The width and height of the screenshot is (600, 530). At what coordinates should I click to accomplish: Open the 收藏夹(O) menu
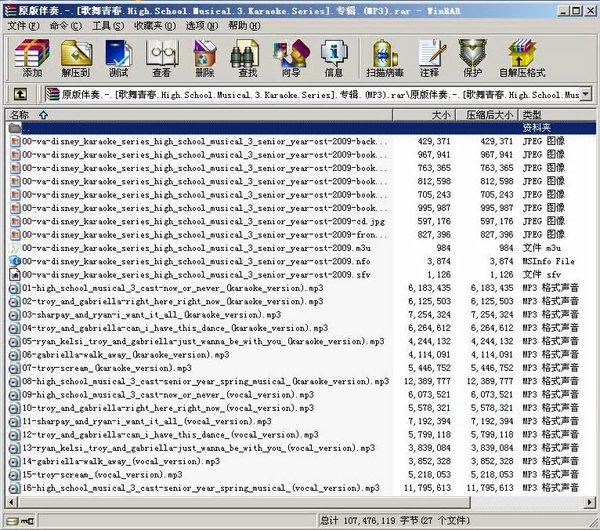[155, 26]
